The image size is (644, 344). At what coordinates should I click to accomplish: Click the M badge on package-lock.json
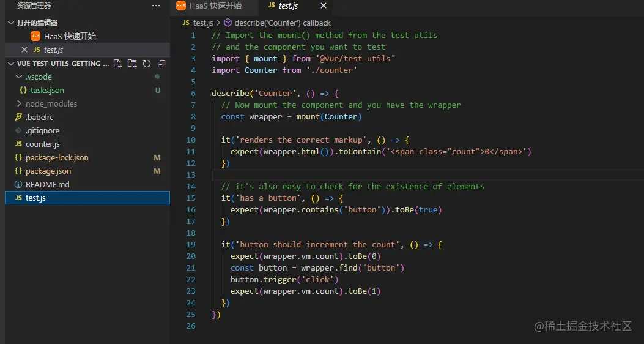pyautogui.click(x=157, y=158)
